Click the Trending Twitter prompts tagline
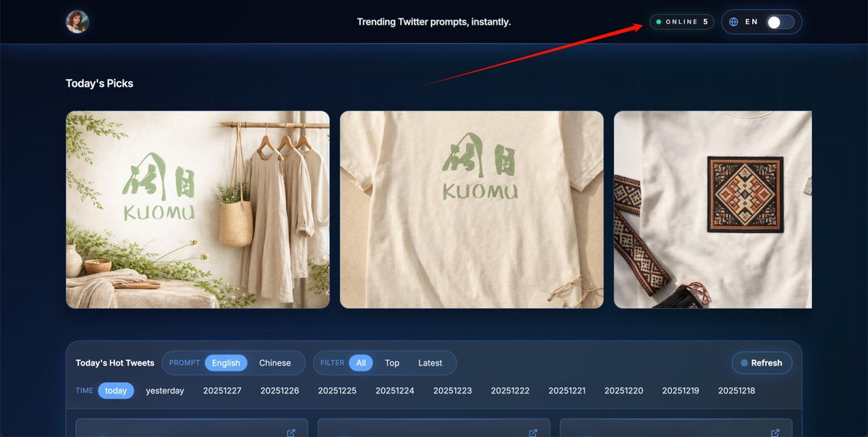 pos(434,22)
